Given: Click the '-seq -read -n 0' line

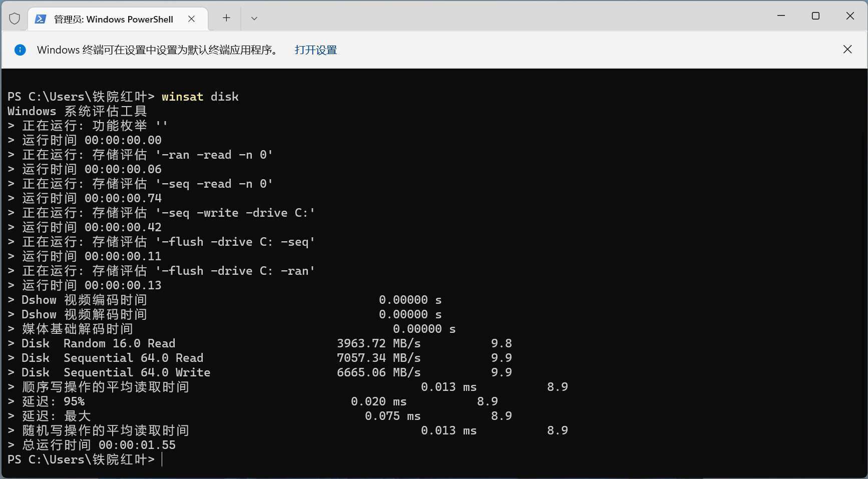Looking at the screenshot, I should 140,184.
